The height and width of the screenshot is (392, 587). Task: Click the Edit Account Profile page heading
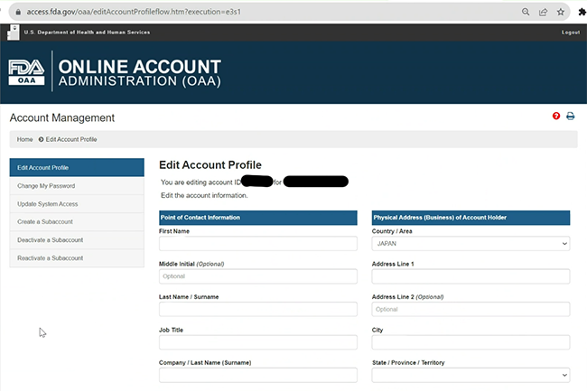[x=210, y=165]
